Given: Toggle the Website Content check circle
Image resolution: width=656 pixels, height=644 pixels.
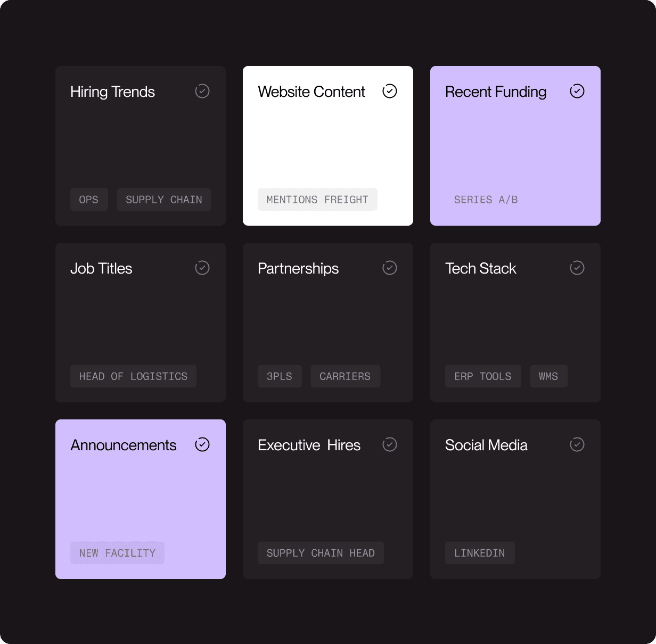Looking at the screenshot, I should pos(390,91).
